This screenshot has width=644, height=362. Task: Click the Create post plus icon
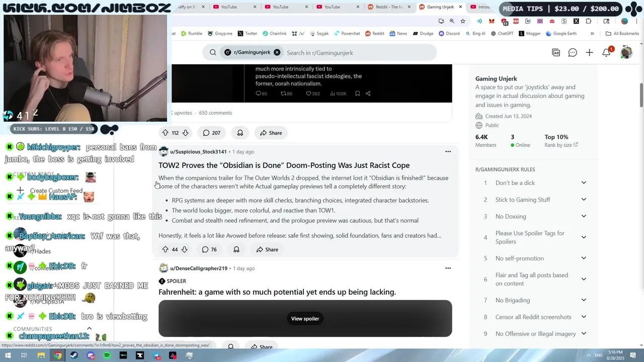pos(589,52)
